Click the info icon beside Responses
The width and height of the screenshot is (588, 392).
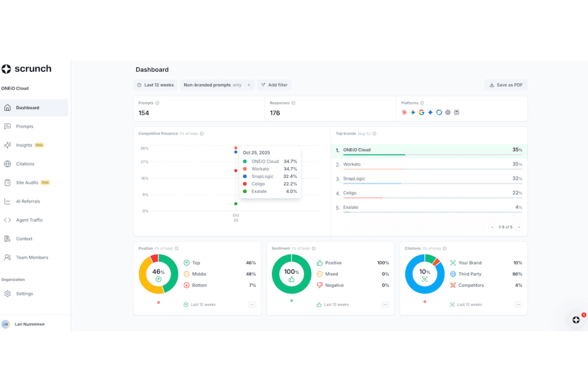tap(294, 103)
